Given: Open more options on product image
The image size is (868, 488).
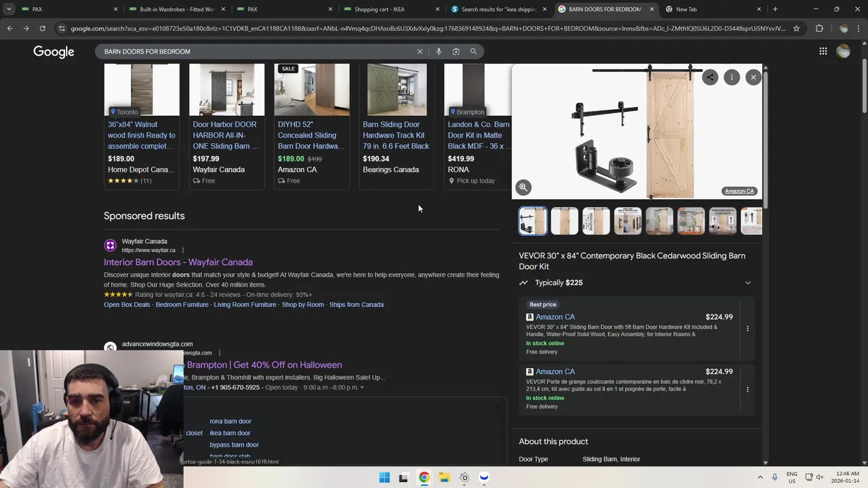Looking at the screenshot, I should [732, 77].
